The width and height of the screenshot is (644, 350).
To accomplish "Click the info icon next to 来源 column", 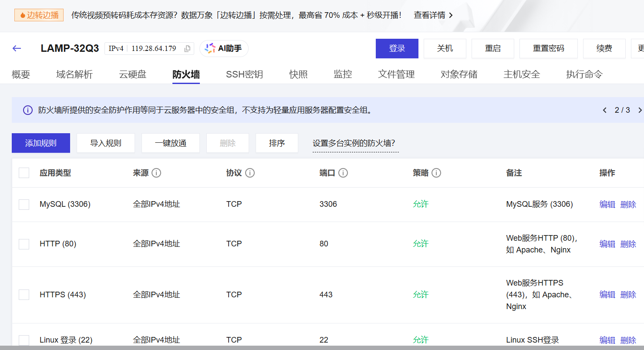I will [x=157, y=173].
